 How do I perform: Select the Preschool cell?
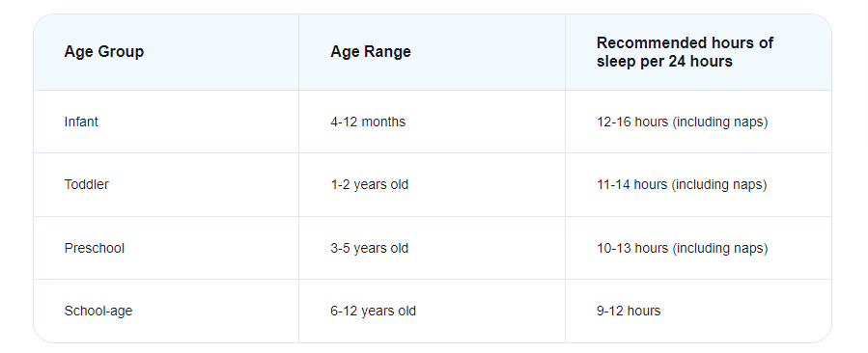click(x=166, y=248)
